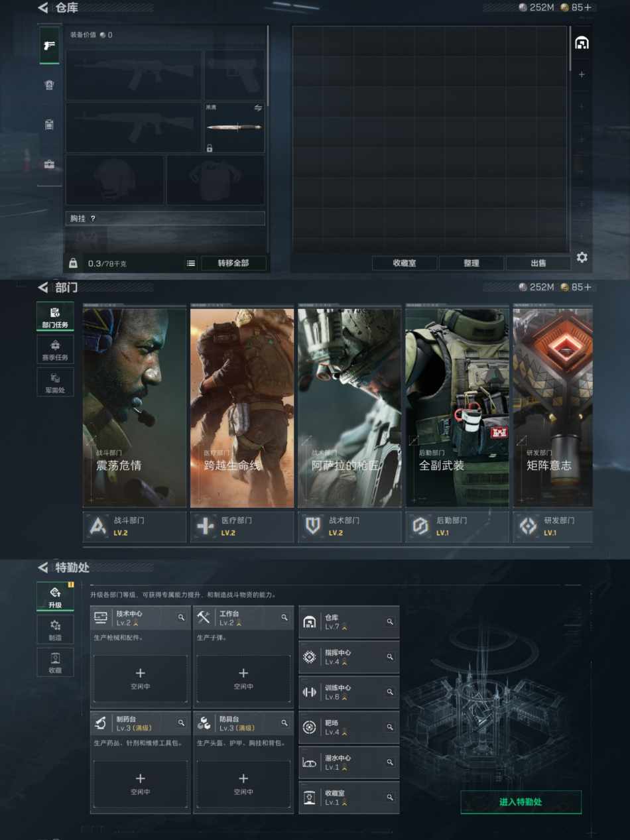
Task: Switch to the 赛季任务 tab
Action: [55, 349]
